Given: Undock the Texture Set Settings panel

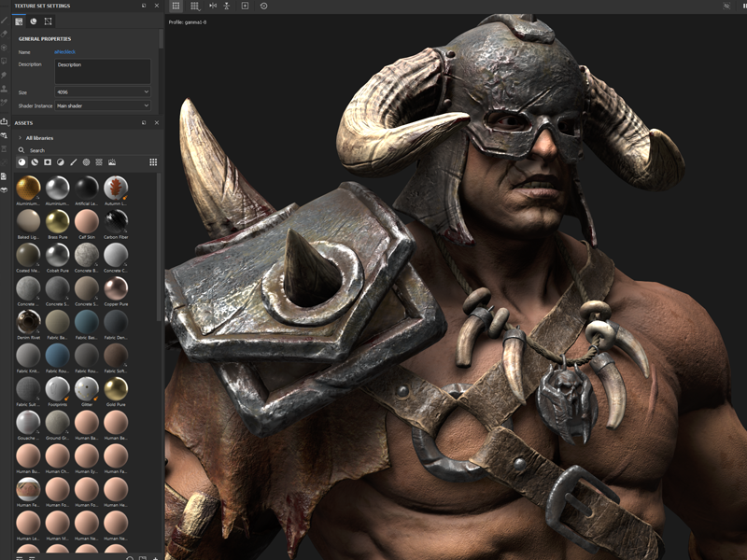Looking at the screenshot, I should click(x=144, y=6).
